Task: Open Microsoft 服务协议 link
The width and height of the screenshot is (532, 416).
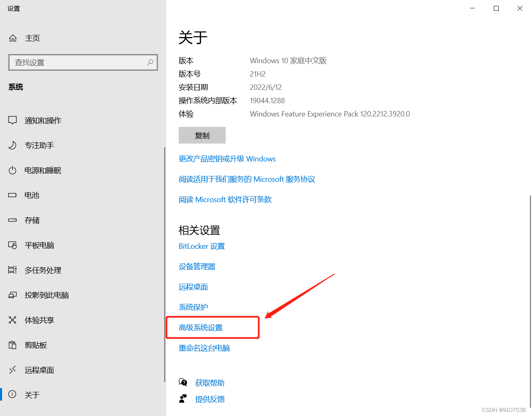Action: (247, 179)
